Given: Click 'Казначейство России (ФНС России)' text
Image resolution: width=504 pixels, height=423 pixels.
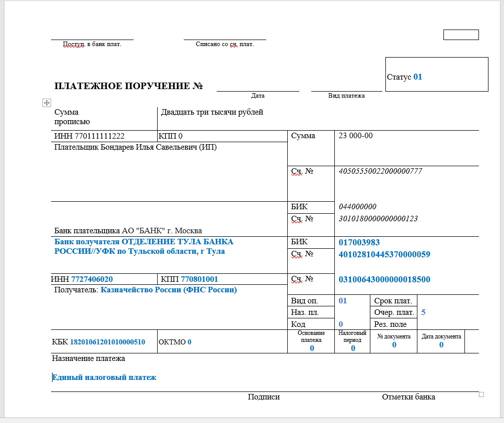Looking at the screenshot, I should pyautogui.click(x=169, y=290).
